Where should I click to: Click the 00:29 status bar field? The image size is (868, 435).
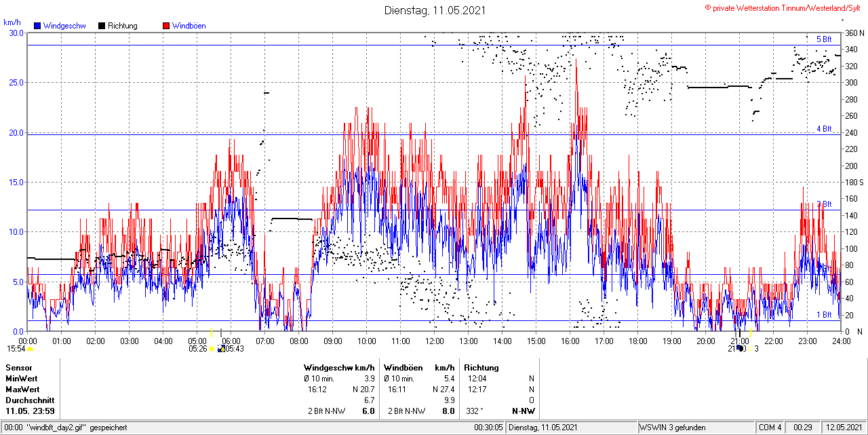pyautogui.click(x=804, y=428)
